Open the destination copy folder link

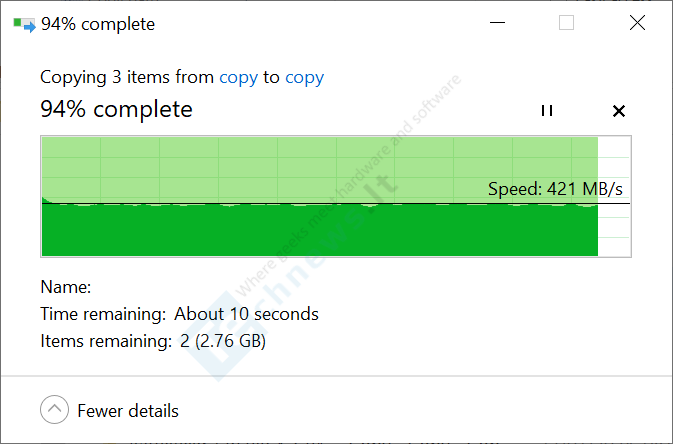point(305,78)
